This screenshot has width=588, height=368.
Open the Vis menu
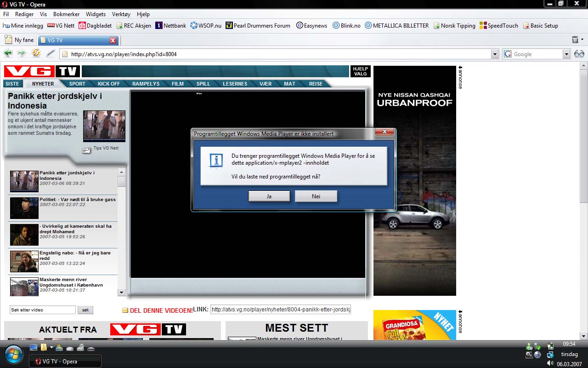tap(44, 14)
